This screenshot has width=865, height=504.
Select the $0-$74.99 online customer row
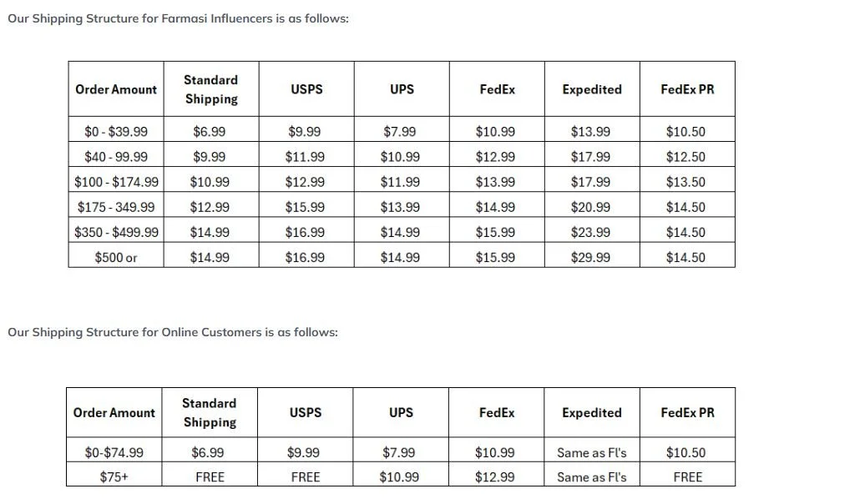[401, 453]
